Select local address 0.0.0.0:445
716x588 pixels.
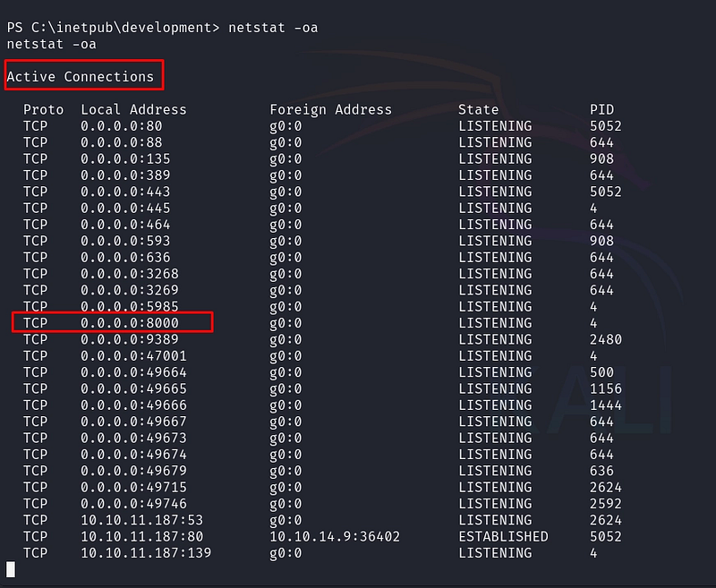click(x=125, y=209)
